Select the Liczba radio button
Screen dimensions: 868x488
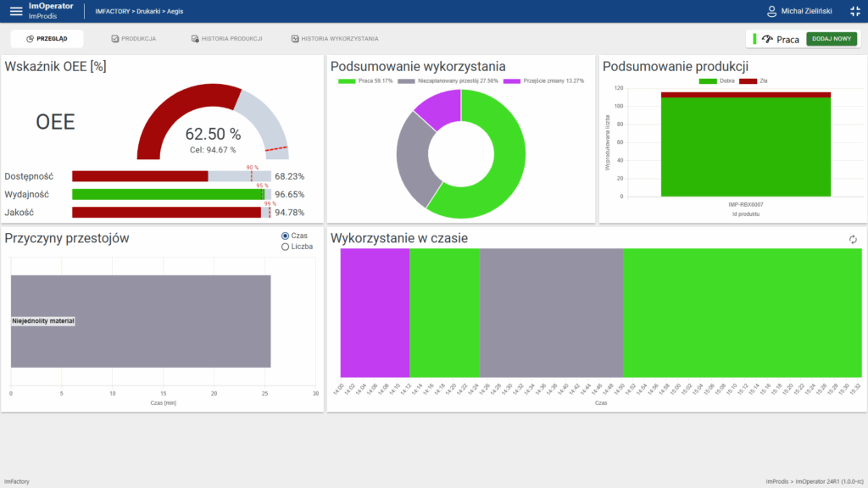(285, 247)
